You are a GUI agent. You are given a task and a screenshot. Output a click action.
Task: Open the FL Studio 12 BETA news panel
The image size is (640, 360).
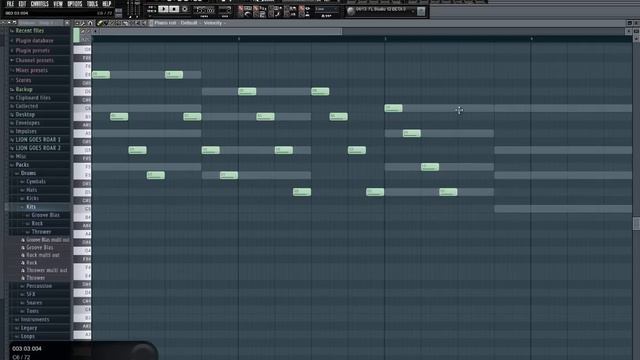381,11
